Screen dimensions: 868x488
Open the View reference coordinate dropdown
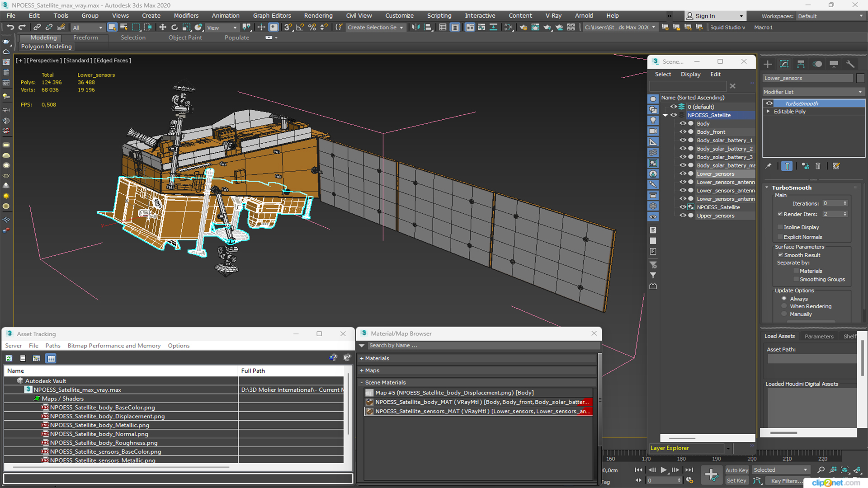pos(222,28)
